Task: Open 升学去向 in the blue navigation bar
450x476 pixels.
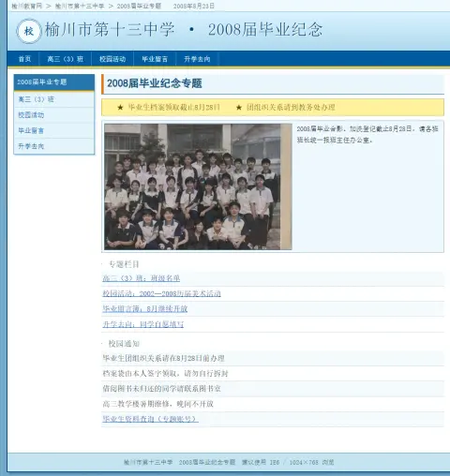Action: tap(197, 59)
